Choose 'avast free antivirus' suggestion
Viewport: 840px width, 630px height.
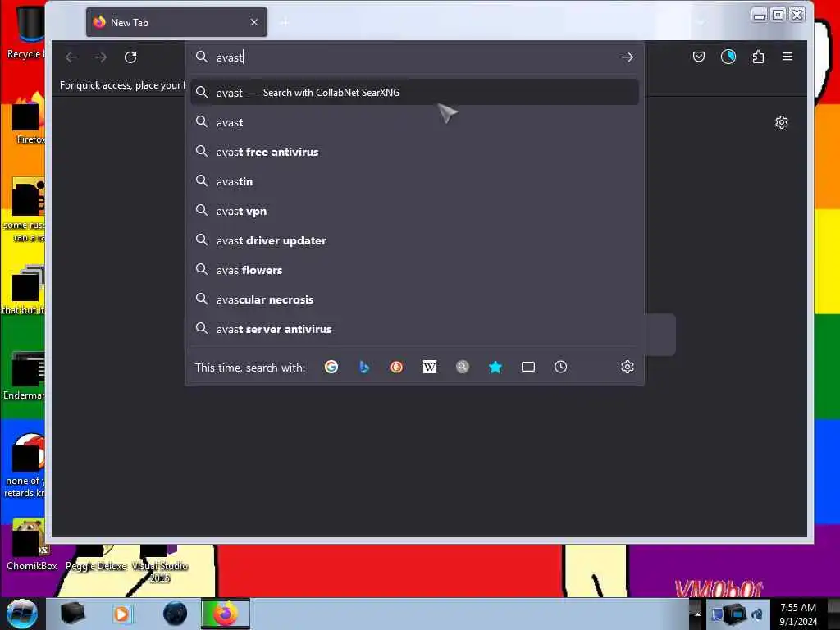(414, 152)
